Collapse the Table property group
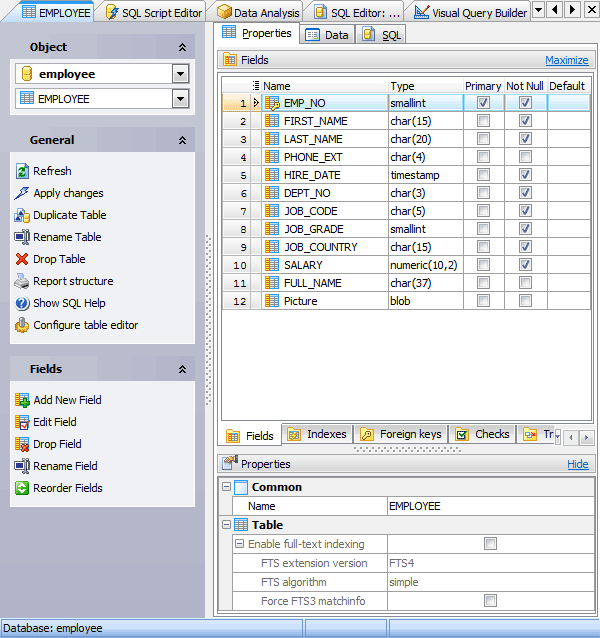This screenshot has height=638, width=600. click(x=227, y=525)
